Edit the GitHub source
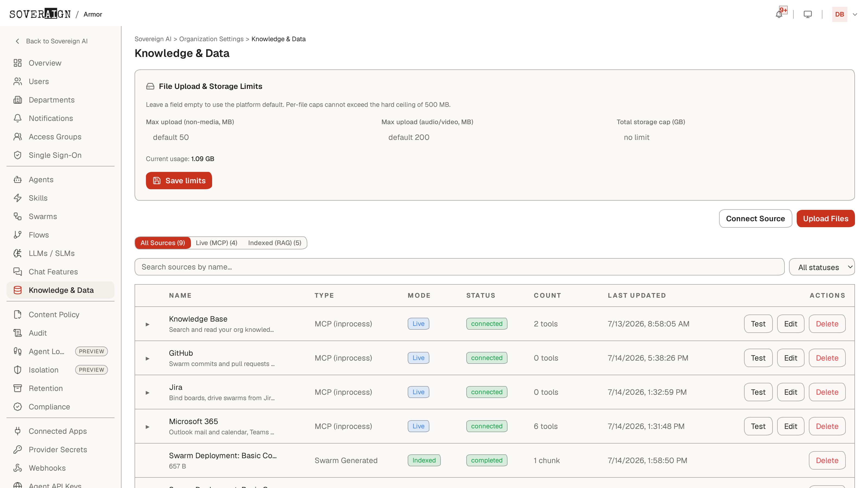 point(790,358)
